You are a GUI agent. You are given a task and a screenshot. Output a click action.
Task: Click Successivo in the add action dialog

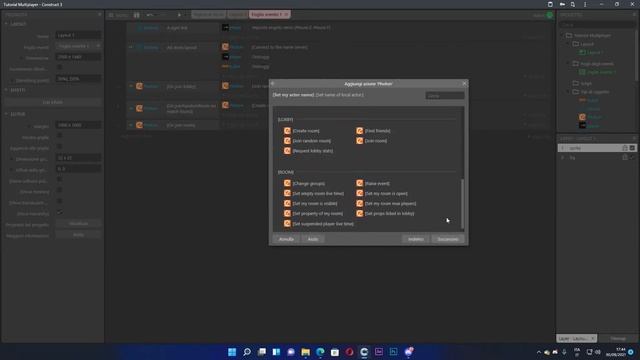[448, 239]
